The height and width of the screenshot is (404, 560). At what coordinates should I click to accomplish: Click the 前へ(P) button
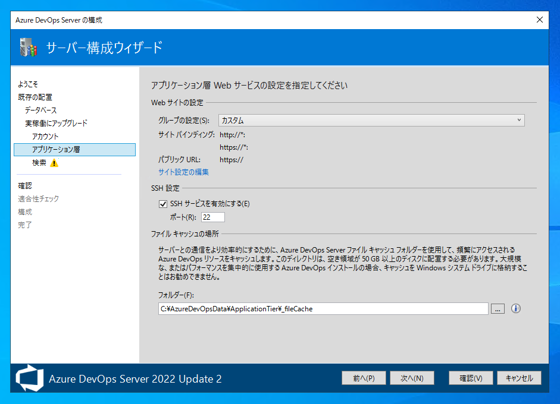tap(364, 378)
